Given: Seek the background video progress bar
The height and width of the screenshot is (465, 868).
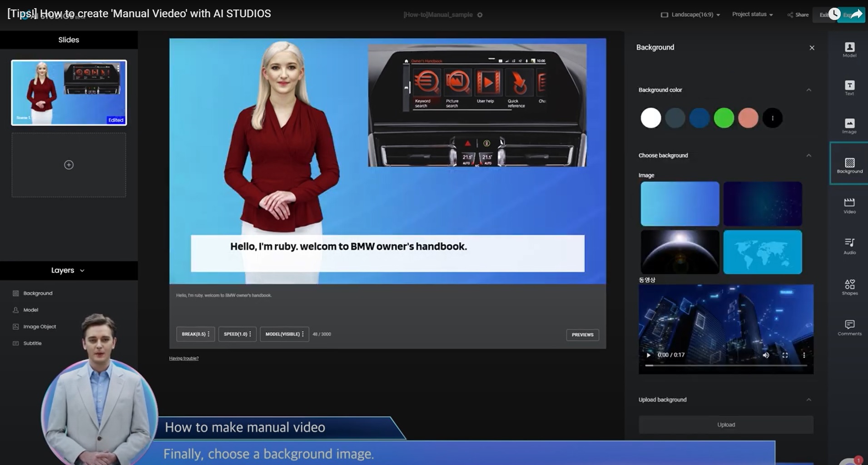Looking at the screenshot, I should click(726, 365).
